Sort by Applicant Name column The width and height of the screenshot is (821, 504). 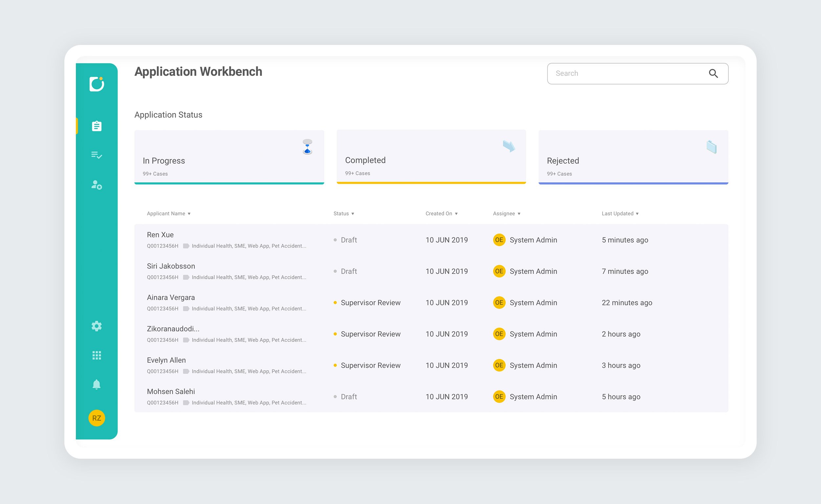point(168,213)
